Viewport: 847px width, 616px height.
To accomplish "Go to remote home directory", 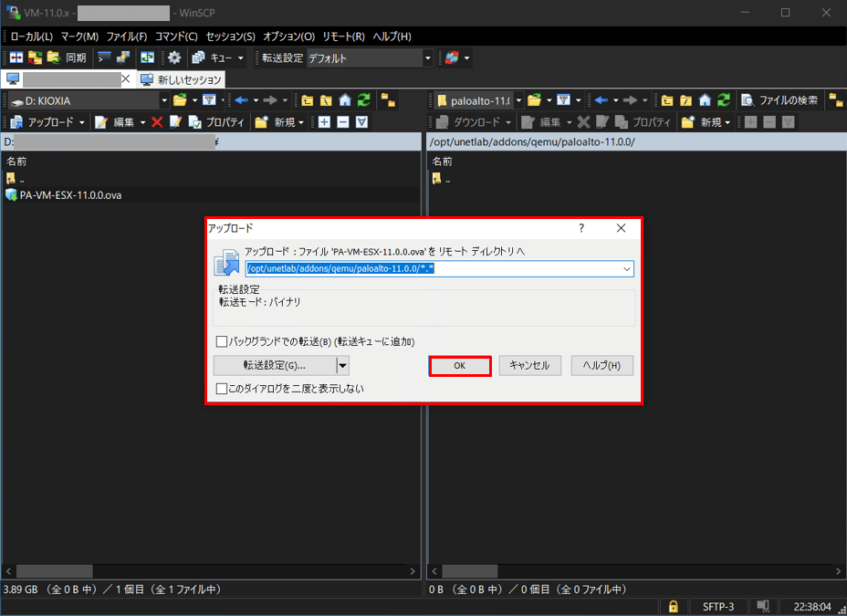I will [705, 100].
